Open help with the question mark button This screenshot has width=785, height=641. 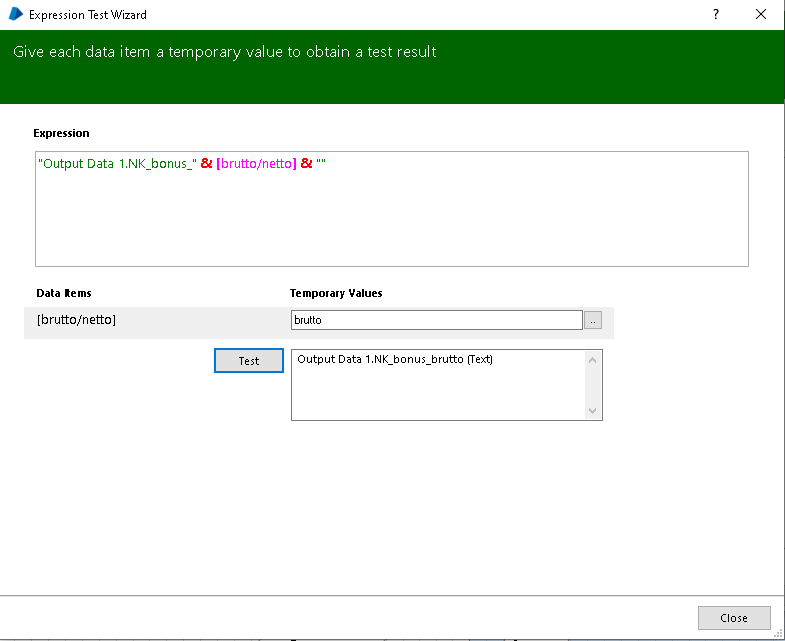(x=715, y=15)
